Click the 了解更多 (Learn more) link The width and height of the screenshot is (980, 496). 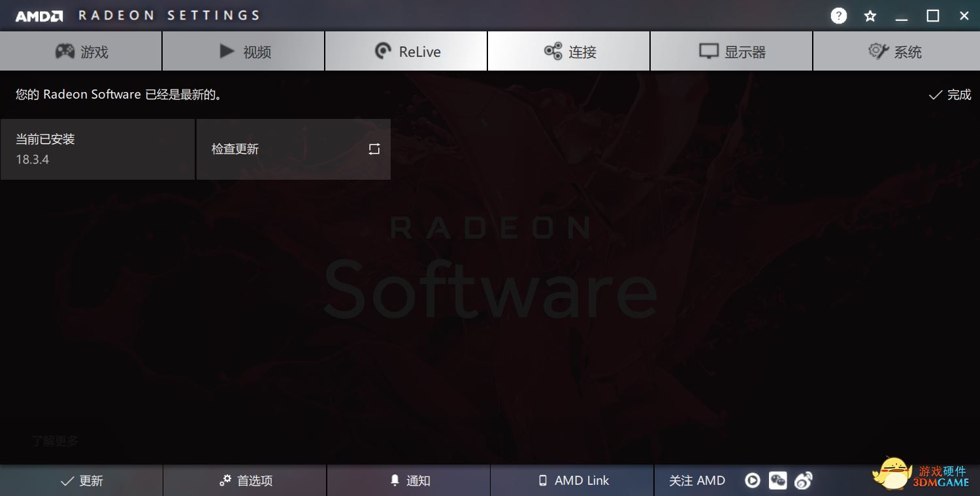click(55, 441)
